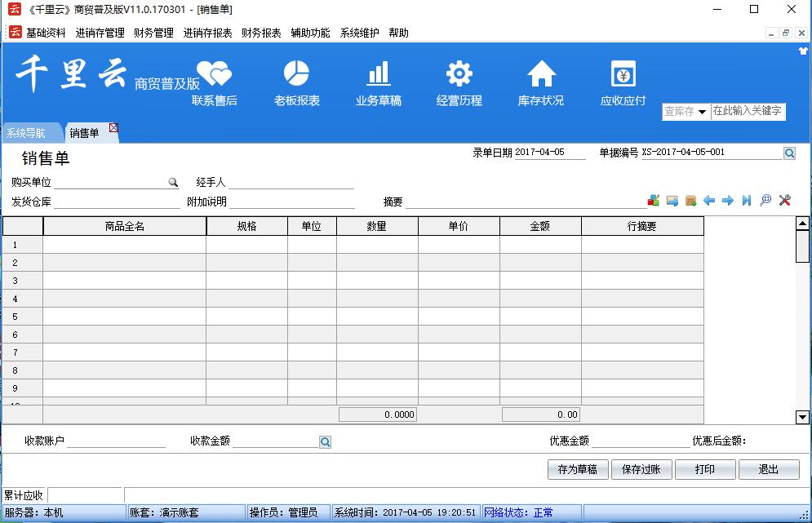Viewport: 812px width, 523px height.
Task: Click the 录单日期 date field
Action: 550,153
